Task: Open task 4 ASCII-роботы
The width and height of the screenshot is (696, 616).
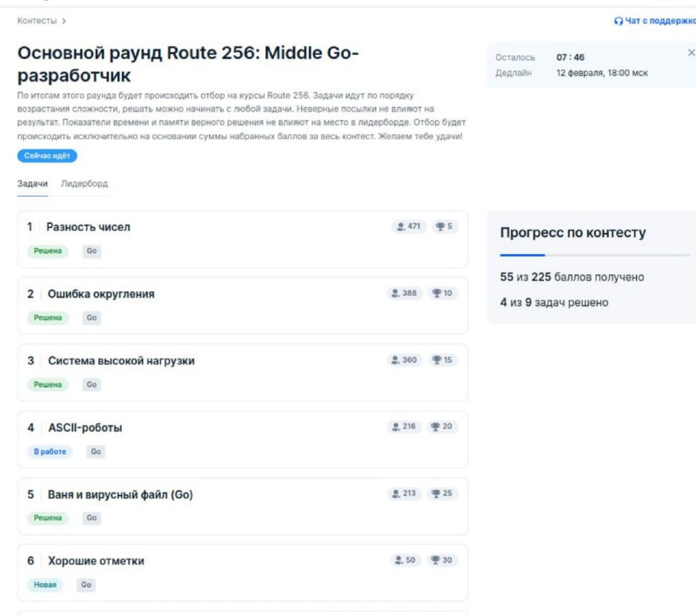Action: pyautogui.click(x=85, y=428)
